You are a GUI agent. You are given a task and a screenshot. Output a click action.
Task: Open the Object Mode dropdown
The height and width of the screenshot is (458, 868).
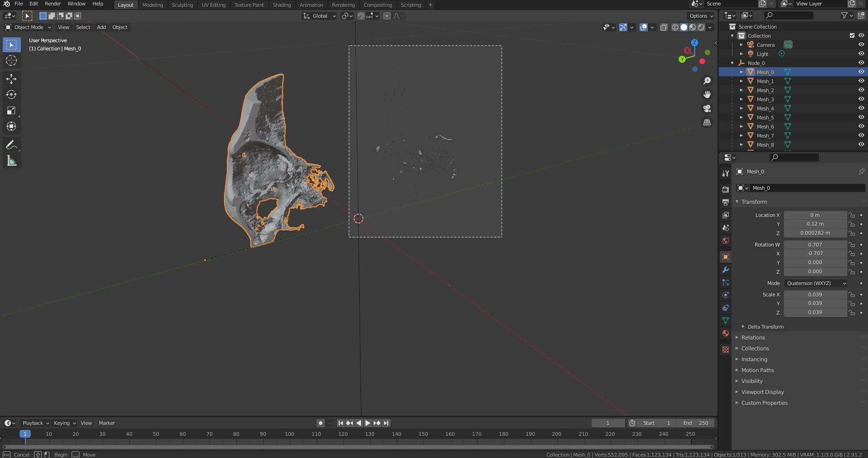[x=29, y=27]
